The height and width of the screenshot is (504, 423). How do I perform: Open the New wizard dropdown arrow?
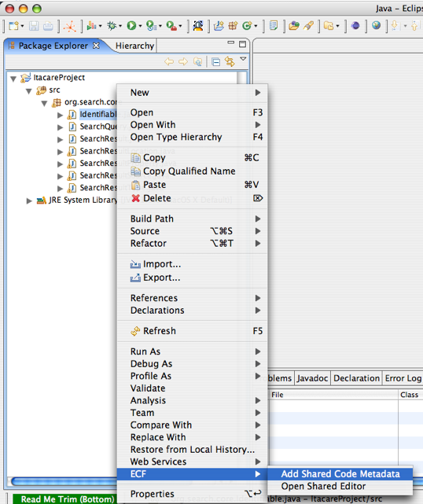coord(22,26)
